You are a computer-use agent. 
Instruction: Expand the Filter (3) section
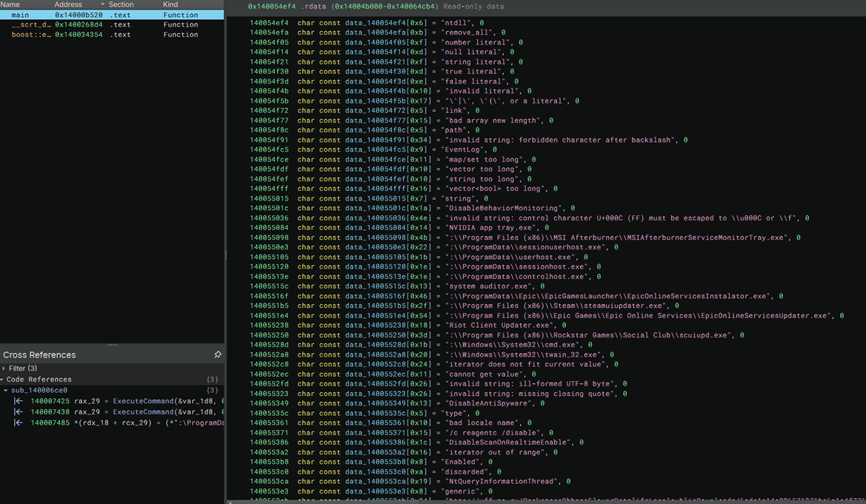pos(4,368)
